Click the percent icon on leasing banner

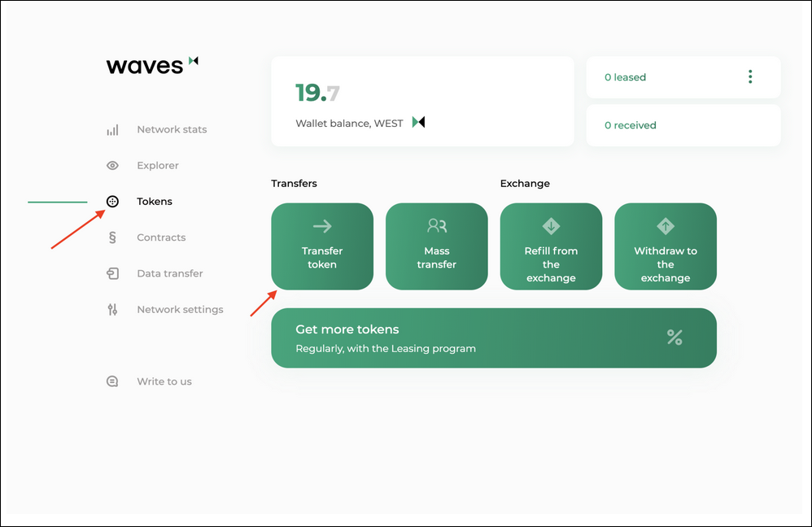(674, 338)
